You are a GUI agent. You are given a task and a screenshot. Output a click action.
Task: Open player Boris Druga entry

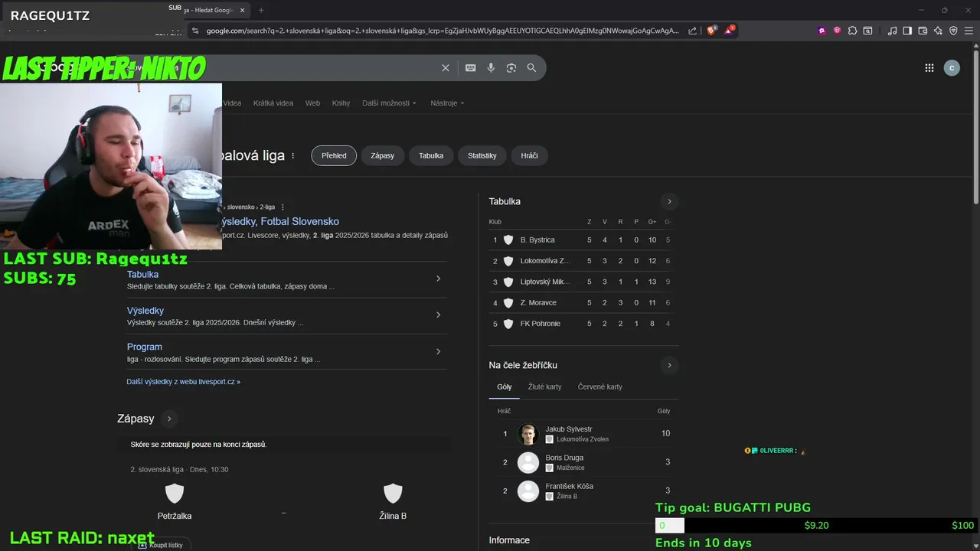pos(583,462)
